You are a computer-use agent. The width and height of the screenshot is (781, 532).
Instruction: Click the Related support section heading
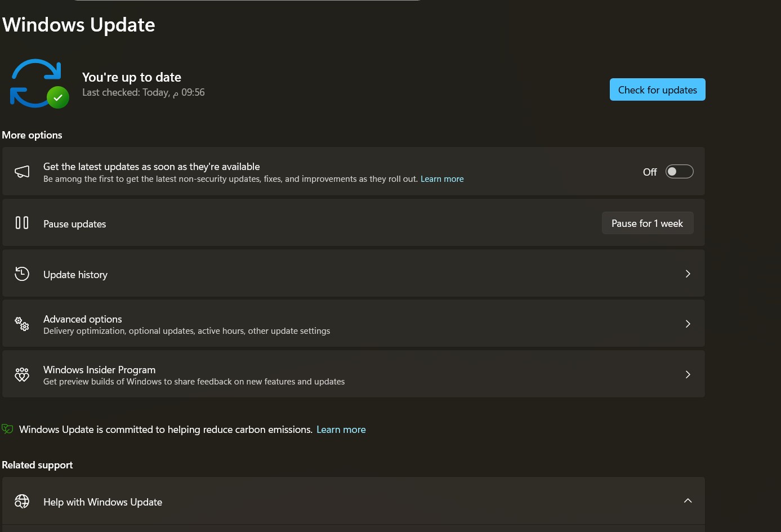point(37,465)
